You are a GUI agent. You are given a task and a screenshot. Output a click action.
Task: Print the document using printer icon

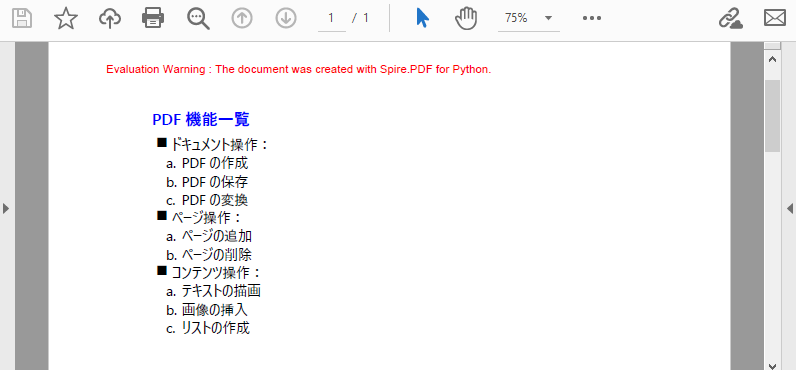(153, 19)
